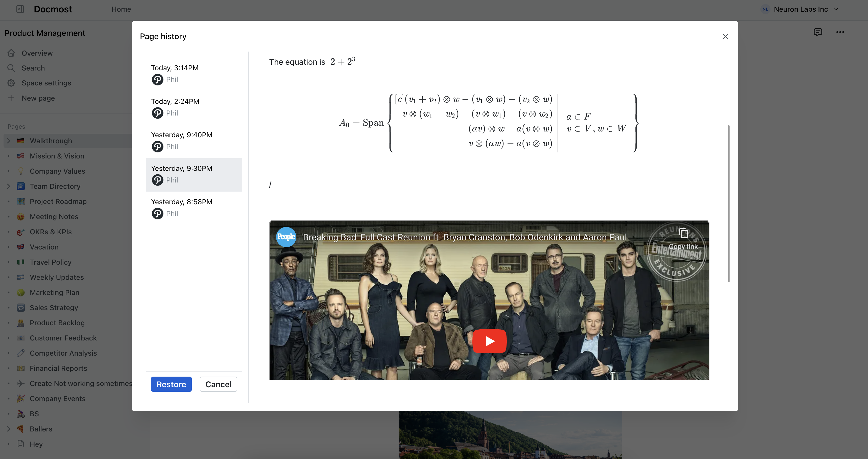Open Space settings in sidebar

coord(46,83)
